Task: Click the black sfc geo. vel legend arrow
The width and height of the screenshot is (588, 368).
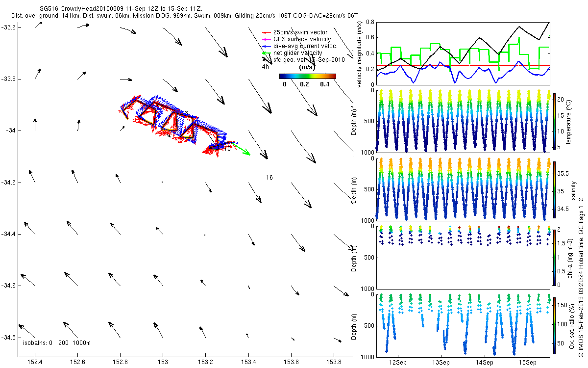Action: pyautogui.click(x=267, y=60)
